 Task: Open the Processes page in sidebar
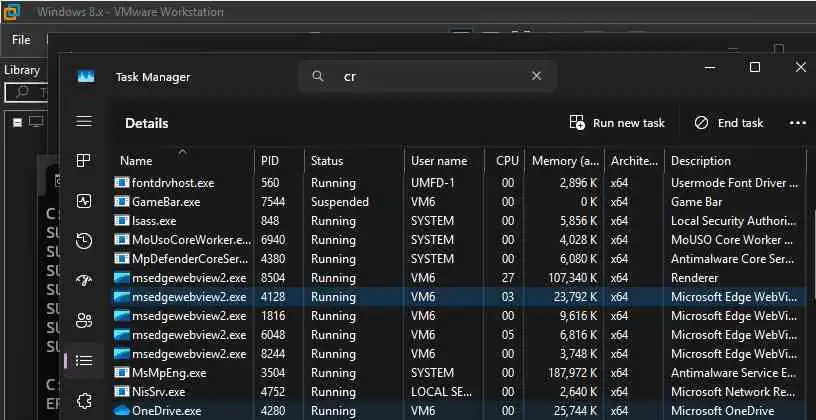pyautogui.click(x=84, y=161)
